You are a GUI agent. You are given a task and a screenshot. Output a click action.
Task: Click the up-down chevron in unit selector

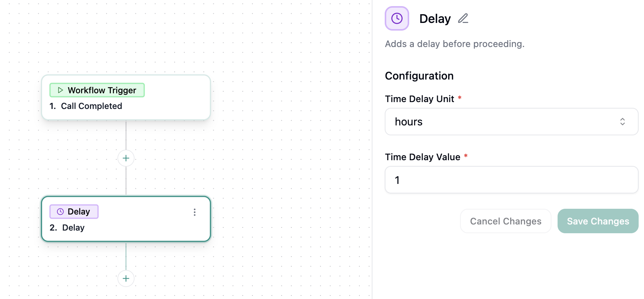pos(622,122)
